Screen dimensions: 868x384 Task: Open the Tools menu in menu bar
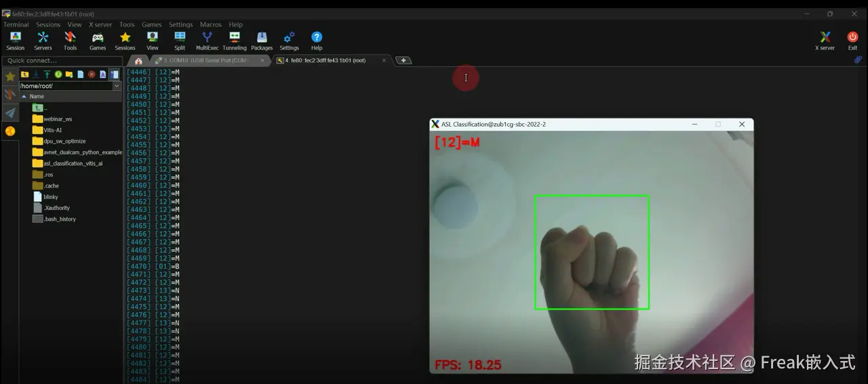(x=127, y=24)
